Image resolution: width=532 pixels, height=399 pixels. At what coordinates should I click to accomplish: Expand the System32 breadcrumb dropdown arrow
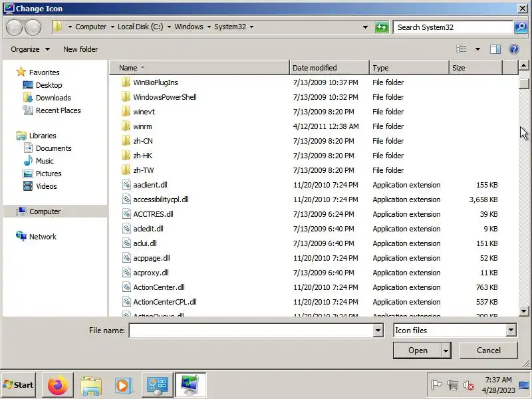[x=252, y=27]
